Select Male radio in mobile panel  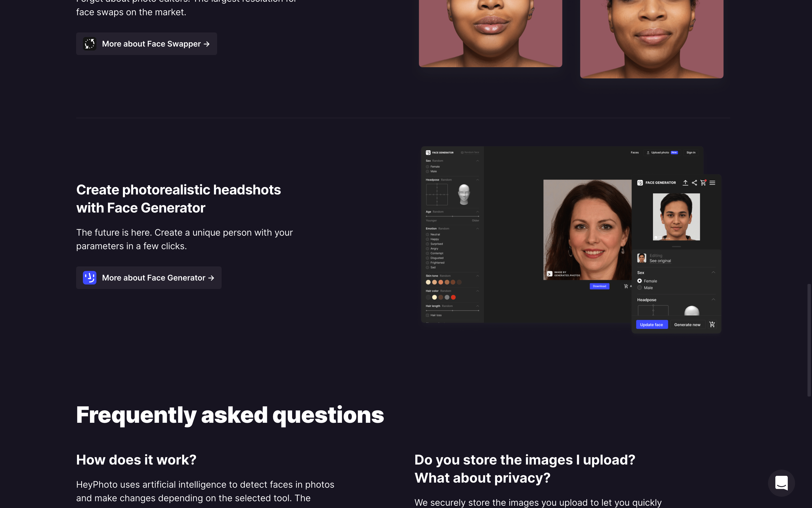639,288
